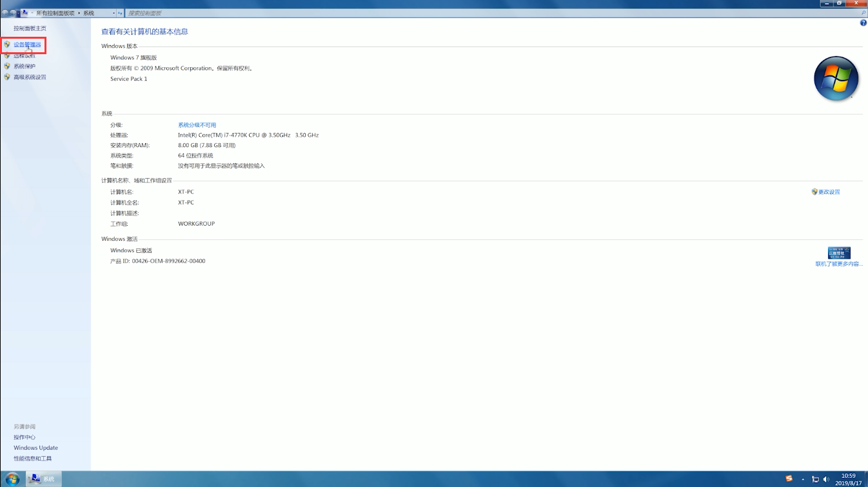Open 更改设置 for computer name
Image resolution: width=868 pixels, height=487 pixels.
click(x=829, y=192)
